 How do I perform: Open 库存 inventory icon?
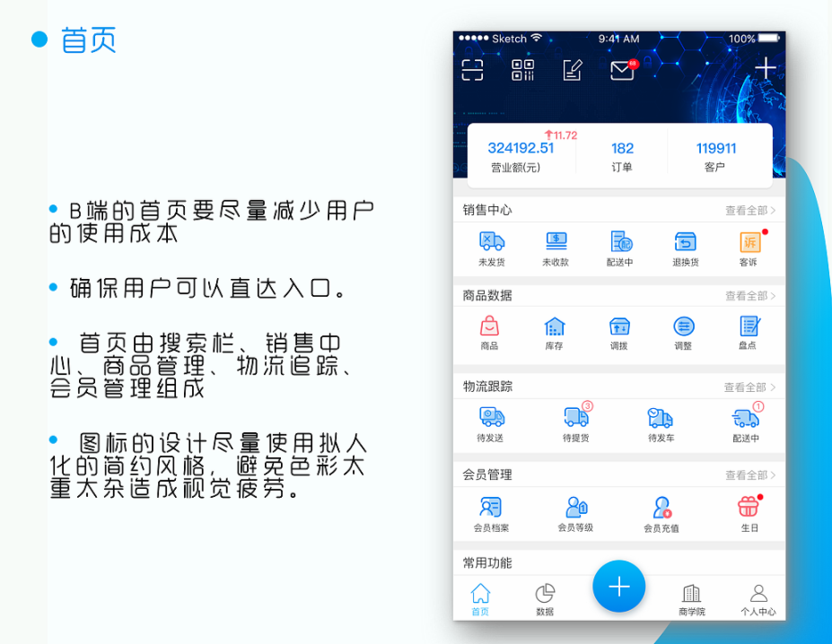pyautogui.click(x=555, y=326)
